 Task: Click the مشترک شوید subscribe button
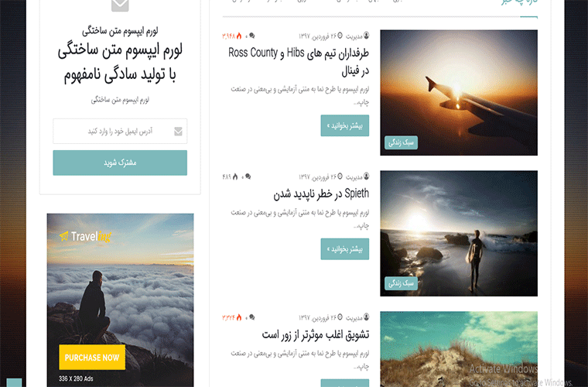tap(120, 163)
